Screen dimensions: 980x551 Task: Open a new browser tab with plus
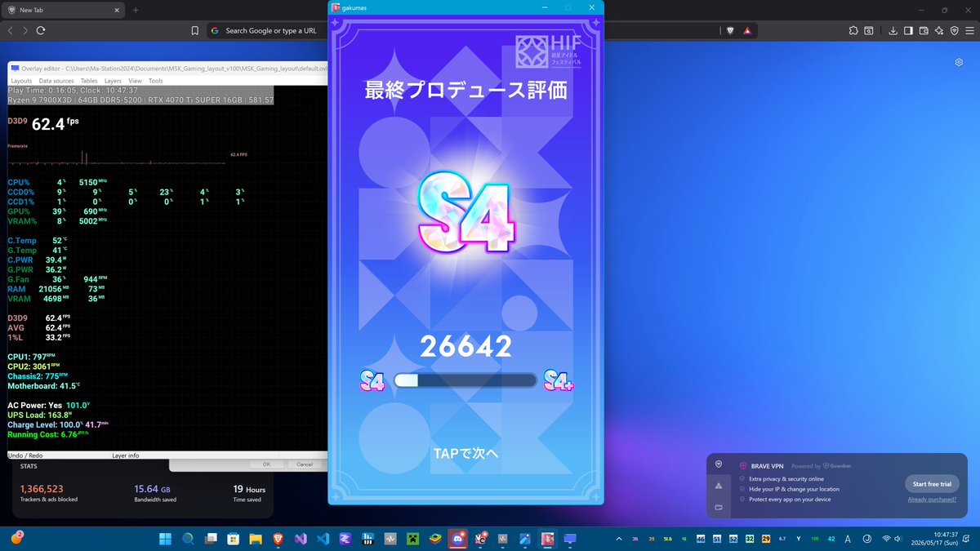[136, 10]
